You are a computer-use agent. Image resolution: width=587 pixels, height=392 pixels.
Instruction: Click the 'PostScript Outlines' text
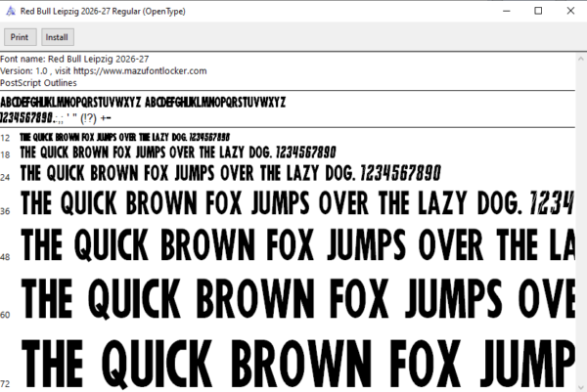coord(38,83)
